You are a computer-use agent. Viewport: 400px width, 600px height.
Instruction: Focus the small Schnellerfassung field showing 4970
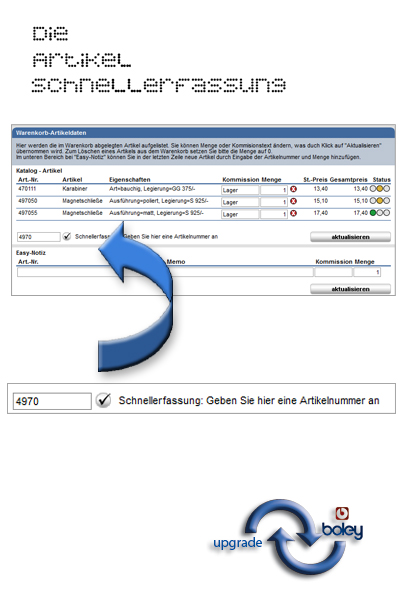point(39,237)
